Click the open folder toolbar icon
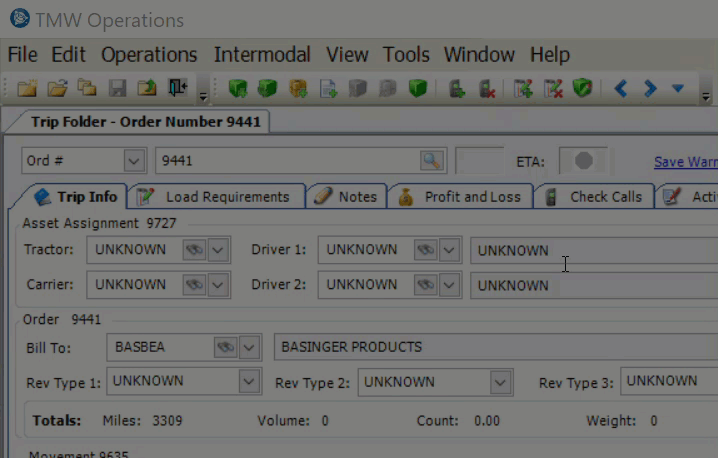 [x=57, y=88]
